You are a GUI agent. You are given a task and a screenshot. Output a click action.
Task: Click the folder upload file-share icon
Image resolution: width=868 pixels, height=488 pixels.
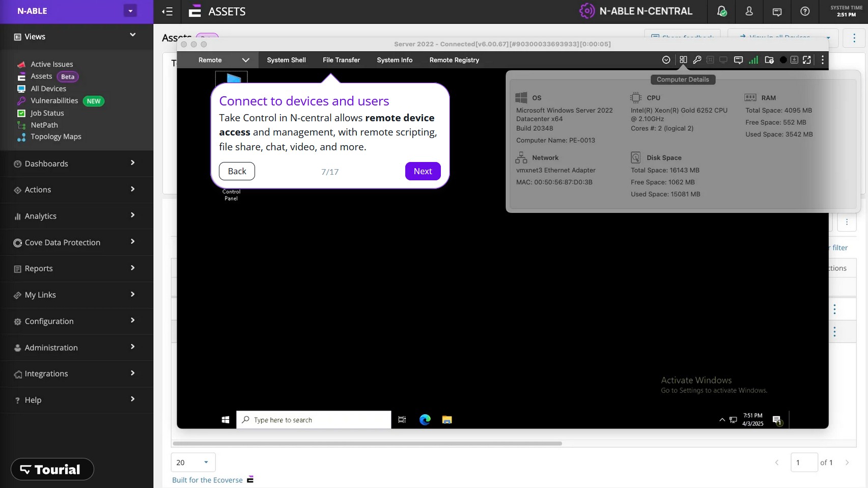point(769,60)
